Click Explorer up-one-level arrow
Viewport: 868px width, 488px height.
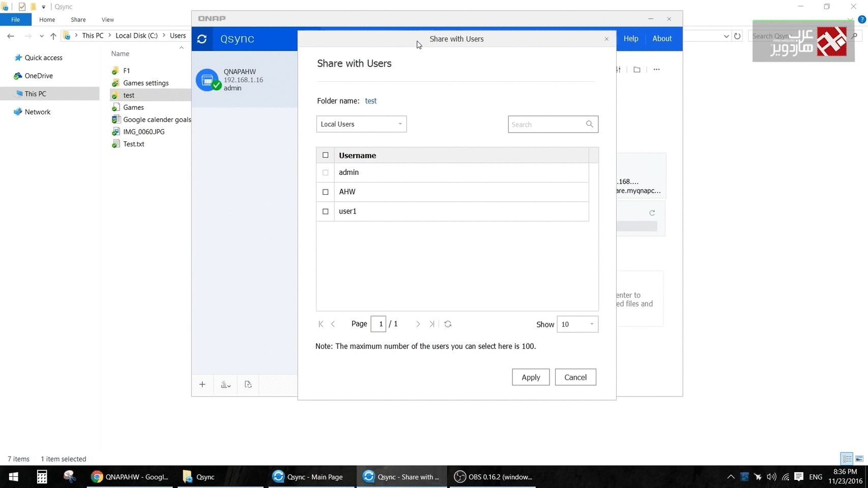53,36
